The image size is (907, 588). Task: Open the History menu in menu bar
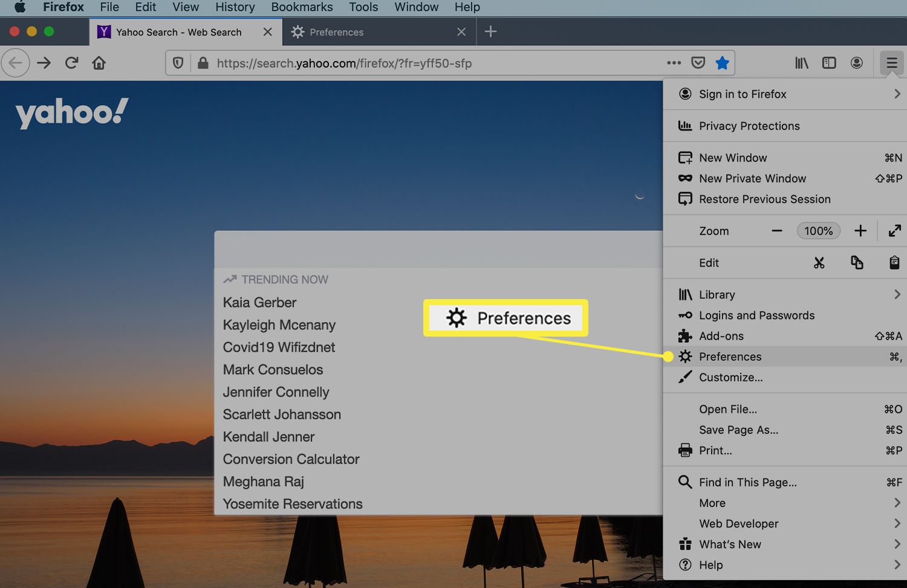(x=235, y=7)
